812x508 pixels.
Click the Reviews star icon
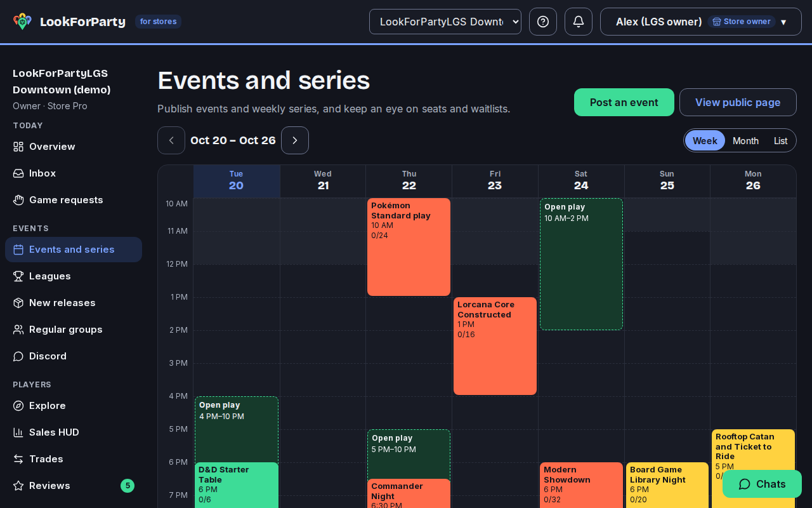18,486
